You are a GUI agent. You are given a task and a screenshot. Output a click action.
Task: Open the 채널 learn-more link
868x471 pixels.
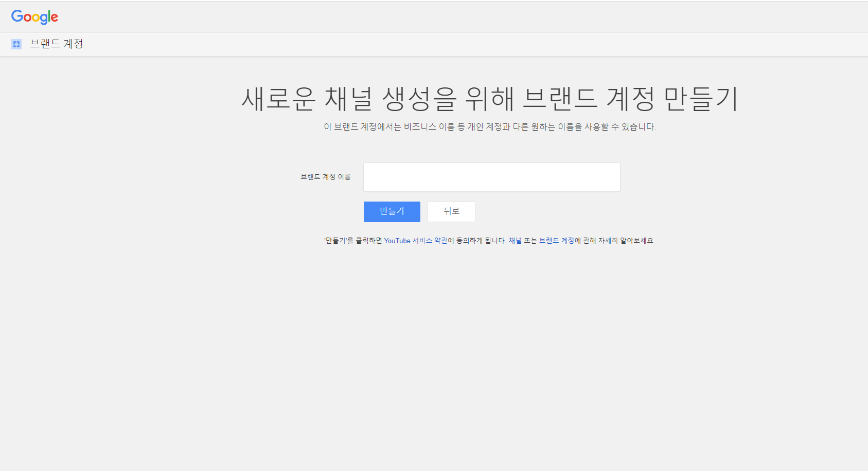(515, 241)
